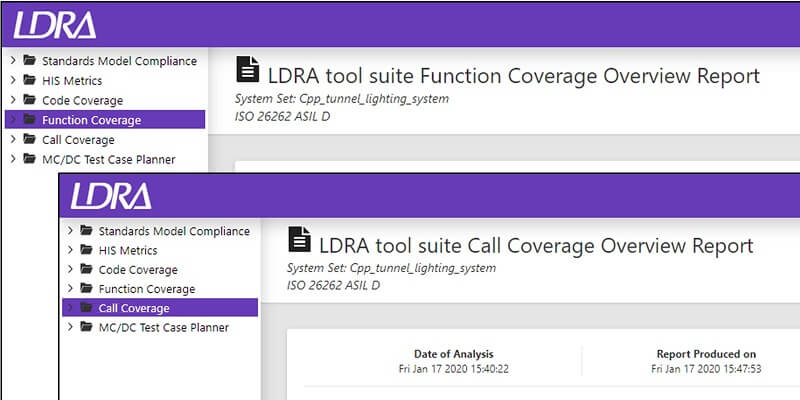Click folder icon beside MC/DC Test Case Planner, front window
Viewport: 800px width, 400px height.
click(x=86, y=327)
